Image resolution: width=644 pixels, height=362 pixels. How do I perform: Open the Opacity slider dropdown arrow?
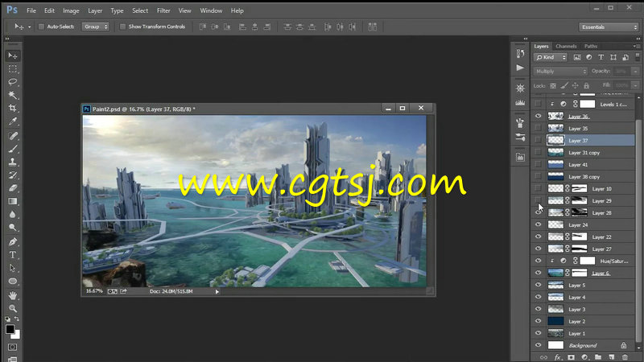[x=635, y=72]
